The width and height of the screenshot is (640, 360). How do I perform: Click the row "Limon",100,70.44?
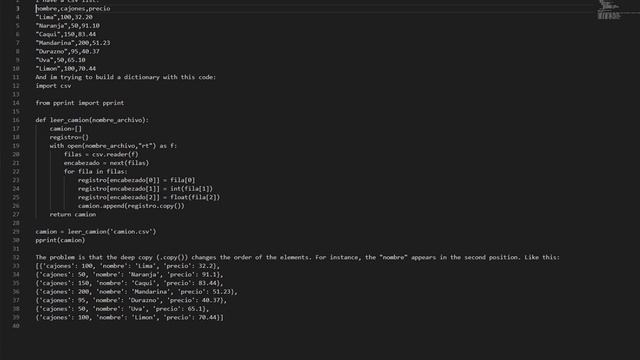pyautogui.click(x=66, y=68)
